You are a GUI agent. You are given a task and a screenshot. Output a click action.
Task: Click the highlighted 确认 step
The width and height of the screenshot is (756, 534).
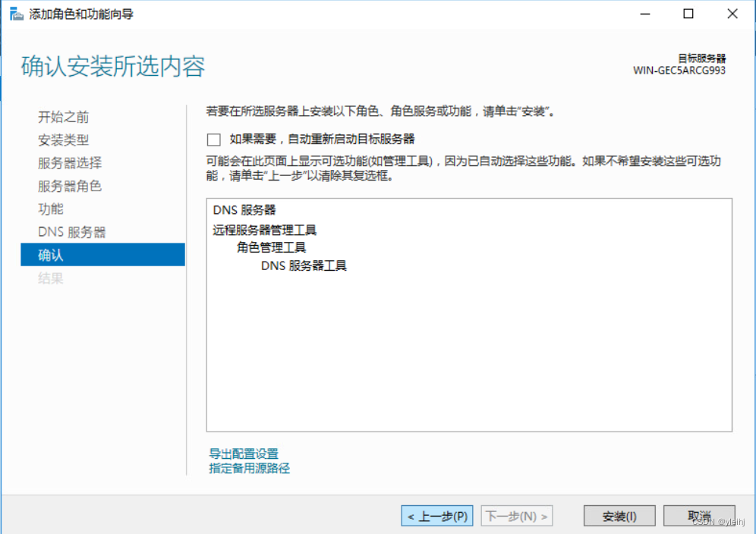tap(50, 255)
